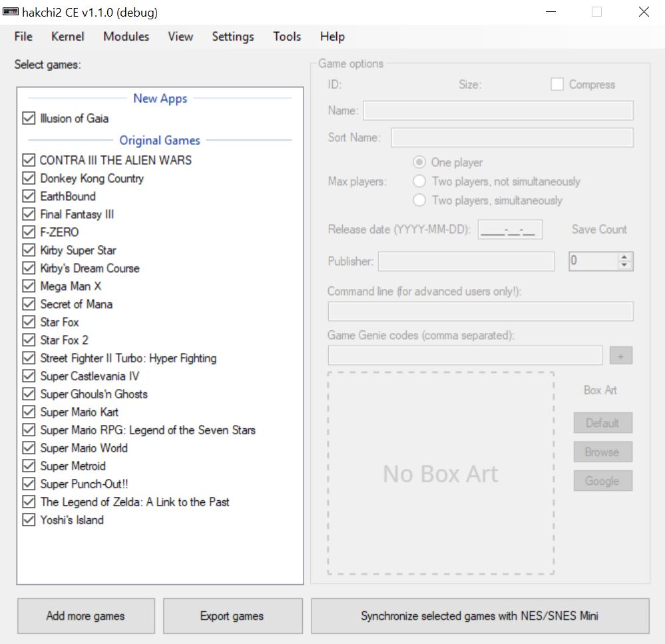Click the Release date input field
Image resolution: width=665 pixels, height=644 pixels.
point(510,229)
